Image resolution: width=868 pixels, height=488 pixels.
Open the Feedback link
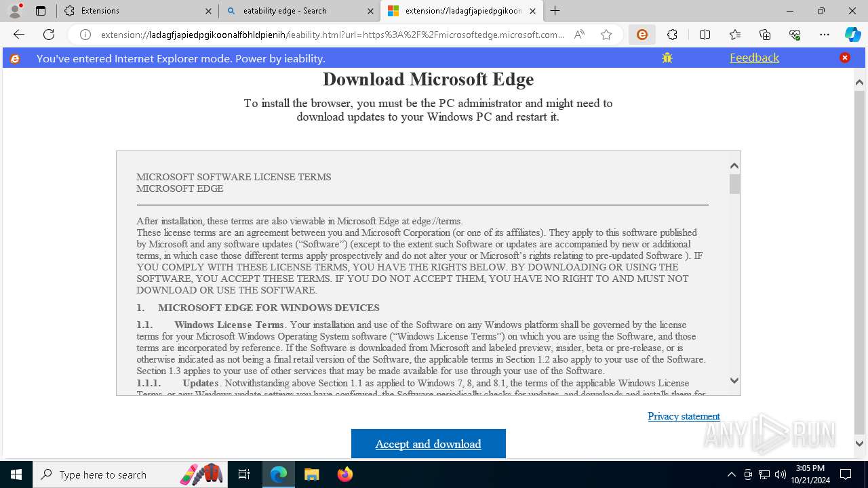[x=754, y=58]
